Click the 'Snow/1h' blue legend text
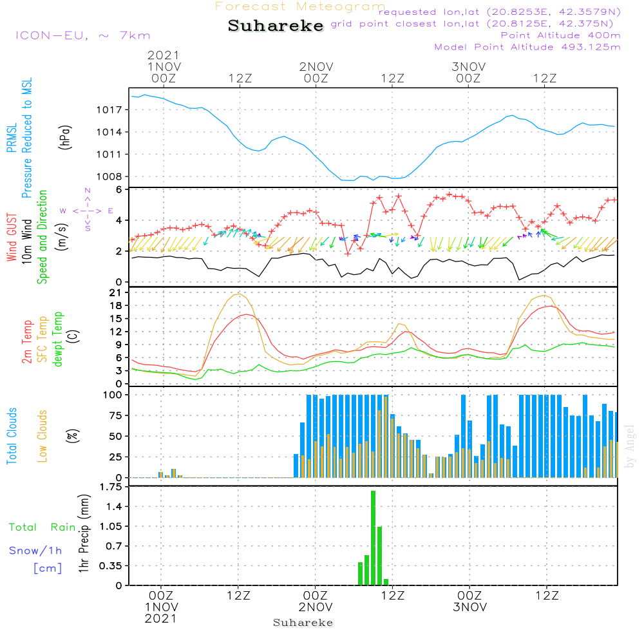The image size is (644, 644). (35, 551)
